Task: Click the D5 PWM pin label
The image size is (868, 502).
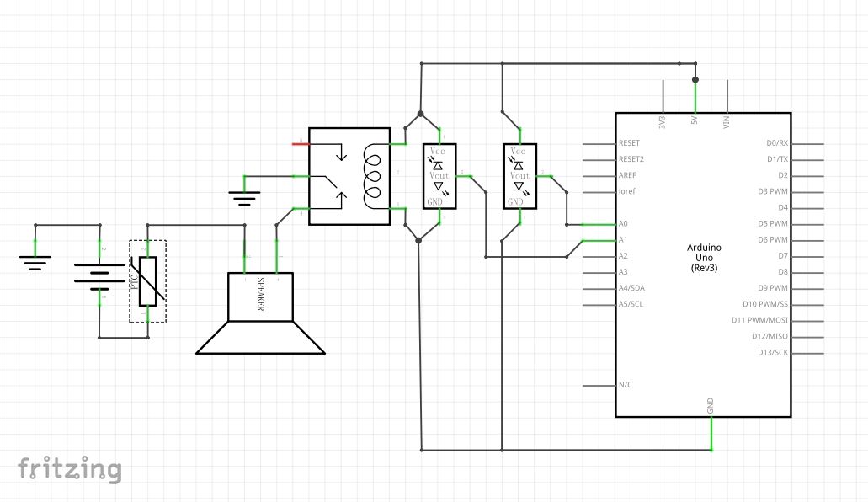Action: (x=773, y=223)
